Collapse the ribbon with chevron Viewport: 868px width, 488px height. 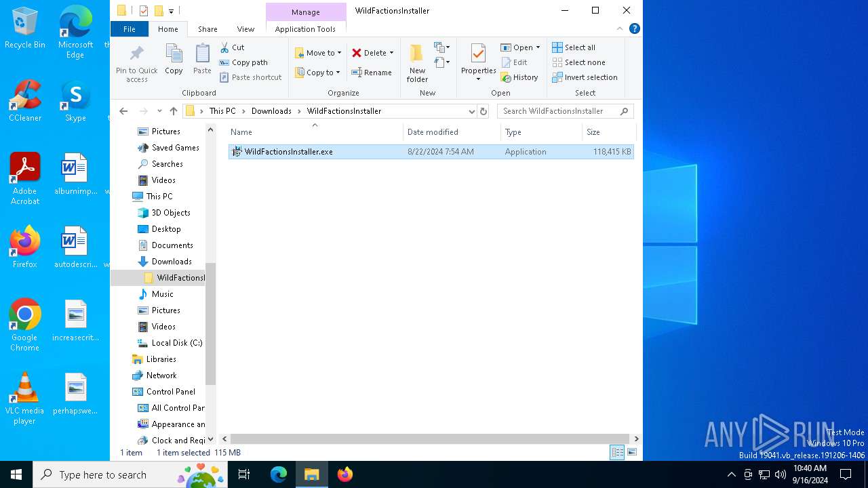point(620,28)
